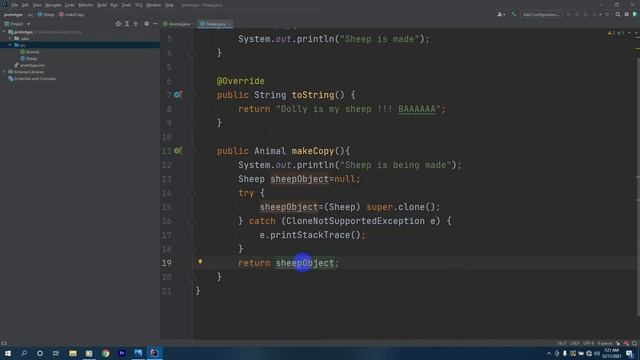Hide the Project tool window
Screen dimensions: 640x360
[x=155, y=24]
